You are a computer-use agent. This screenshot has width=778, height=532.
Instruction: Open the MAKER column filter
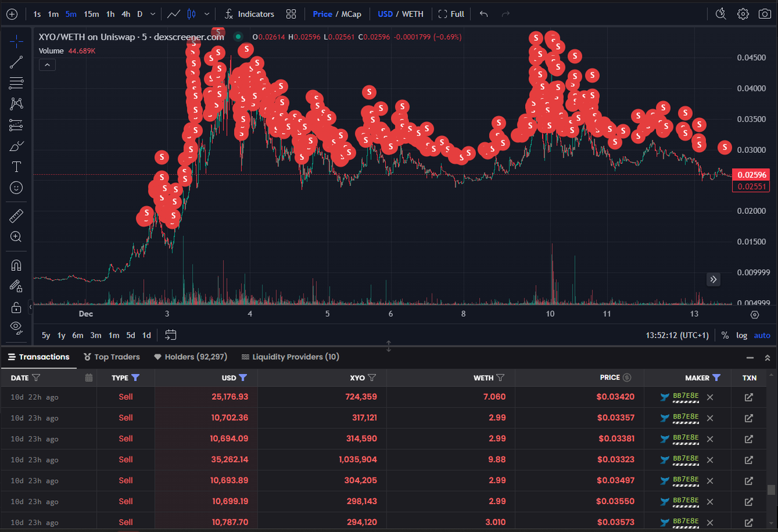click(716, 378)
